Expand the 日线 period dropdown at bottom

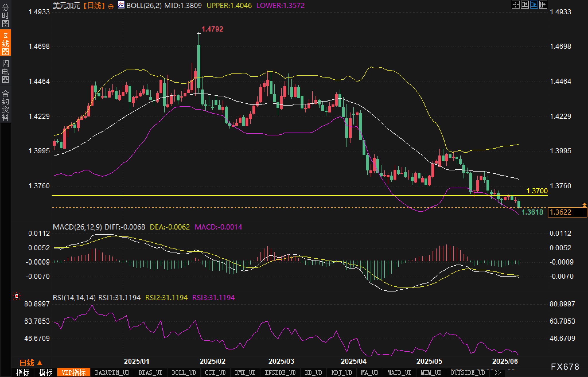(x=31, y=363)
